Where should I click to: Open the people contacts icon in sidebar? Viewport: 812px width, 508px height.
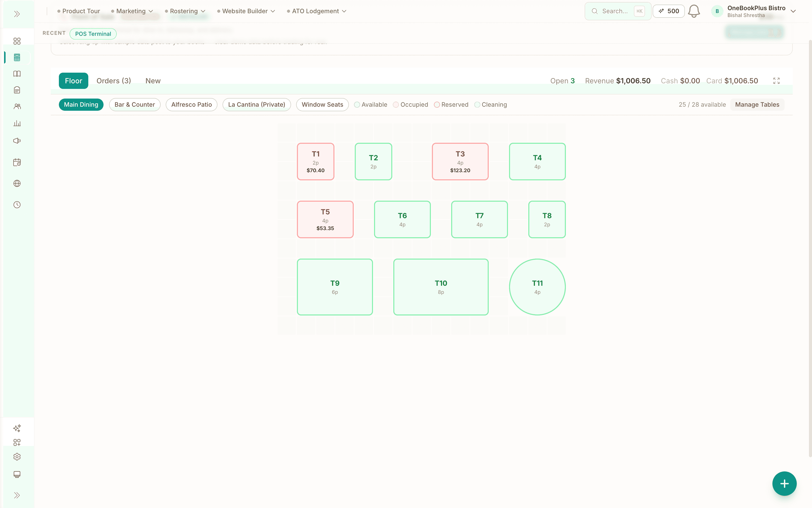pyautogui.click(x=17, y=106)
